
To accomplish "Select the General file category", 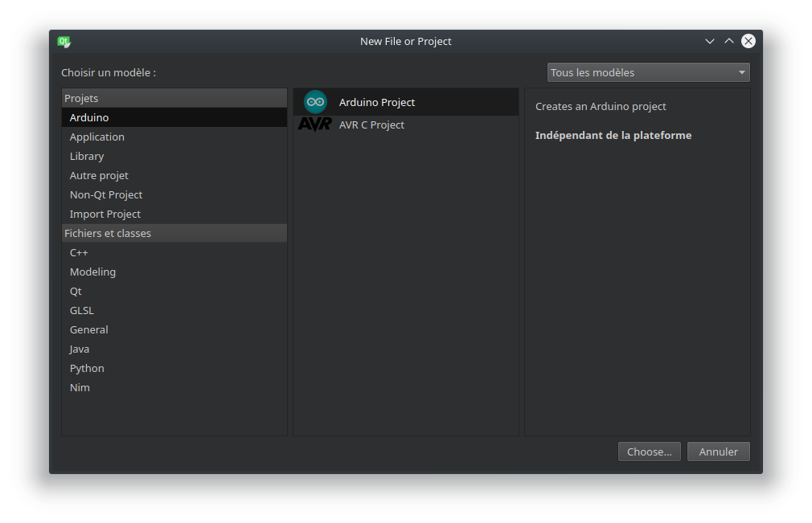I will pos(174,329).
